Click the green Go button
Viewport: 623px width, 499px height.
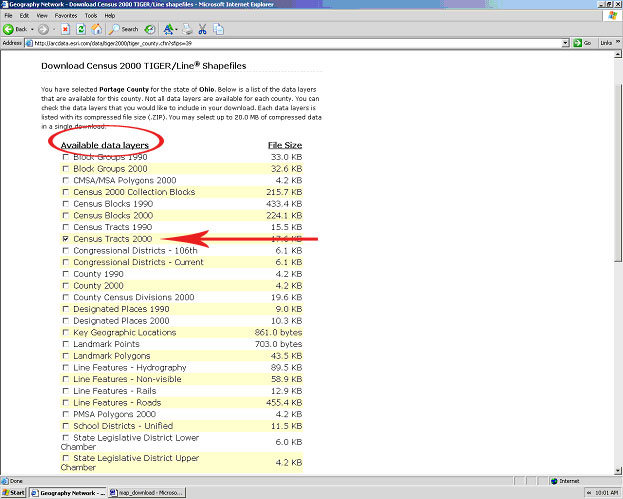(582, 43)
